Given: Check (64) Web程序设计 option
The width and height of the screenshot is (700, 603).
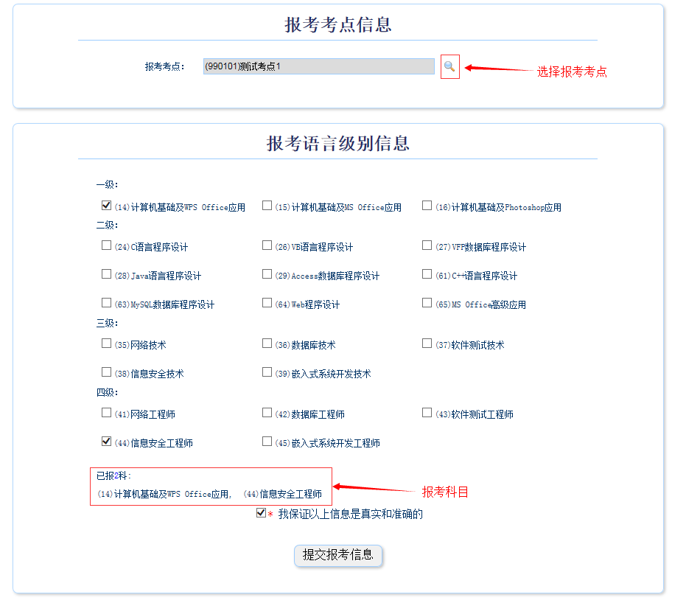Looking at the screenshot, I should [267, 303].
